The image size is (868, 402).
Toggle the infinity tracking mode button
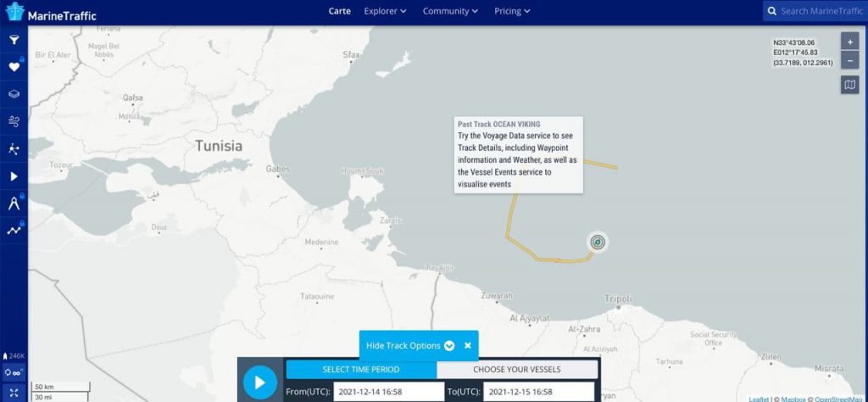point(14,372)
